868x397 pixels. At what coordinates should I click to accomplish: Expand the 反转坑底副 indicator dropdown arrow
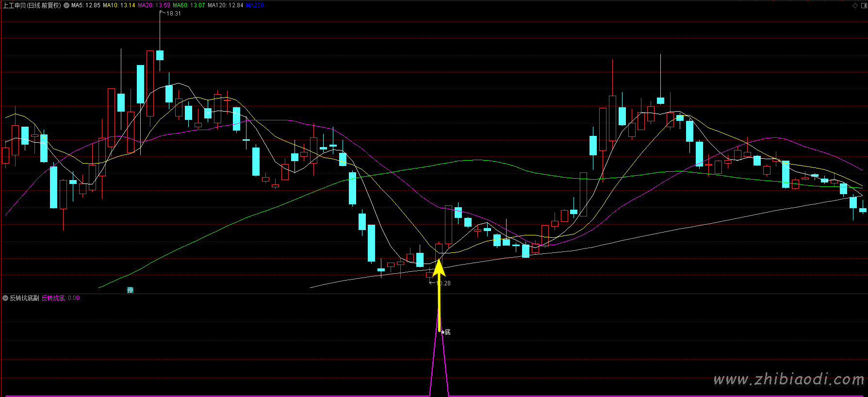[5, 298]
